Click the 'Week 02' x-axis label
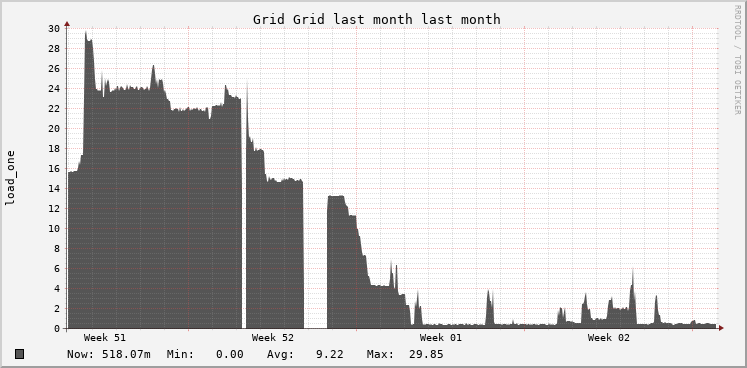Screen dimensions: 747x368 tap(608, 338)
